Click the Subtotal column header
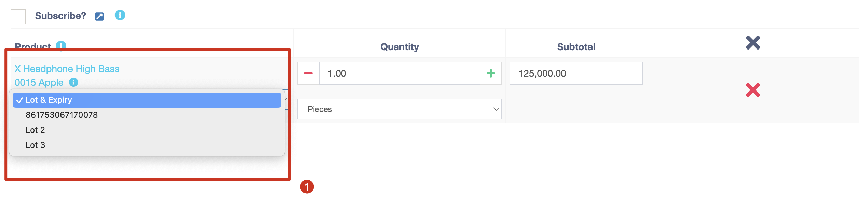The width and height of the screenshot is (868, 209). pyautogui.click(x=576, y=47)
